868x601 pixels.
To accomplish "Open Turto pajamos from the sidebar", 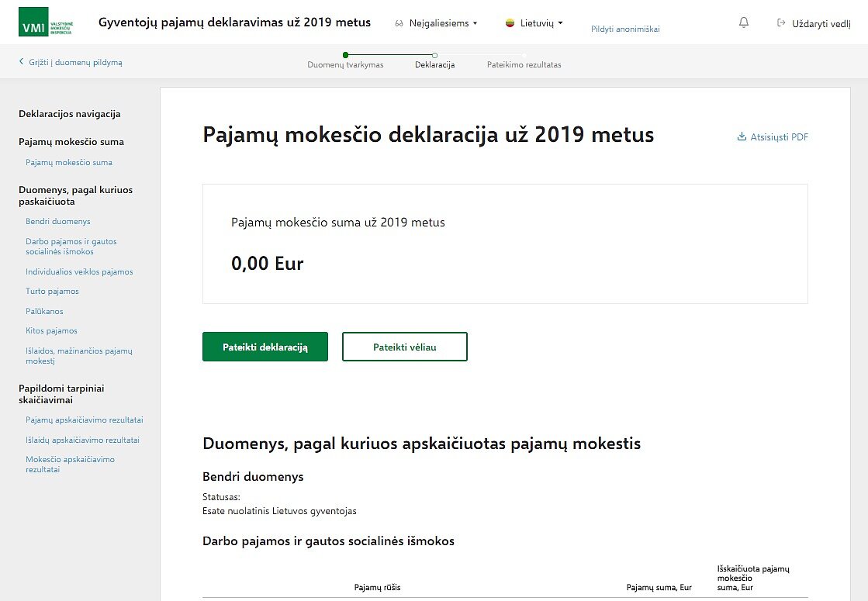I will click(52, 291).
